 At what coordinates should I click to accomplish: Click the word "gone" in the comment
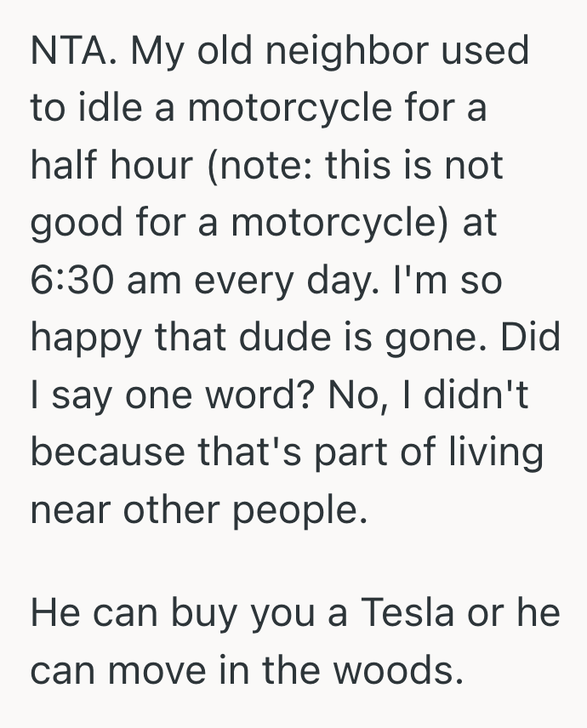point(442,338)
